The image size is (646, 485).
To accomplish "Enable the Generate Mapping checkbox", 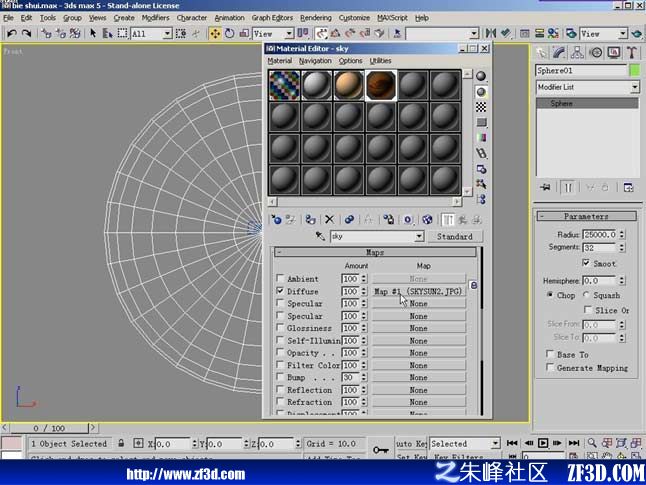I will coord(550,367).
